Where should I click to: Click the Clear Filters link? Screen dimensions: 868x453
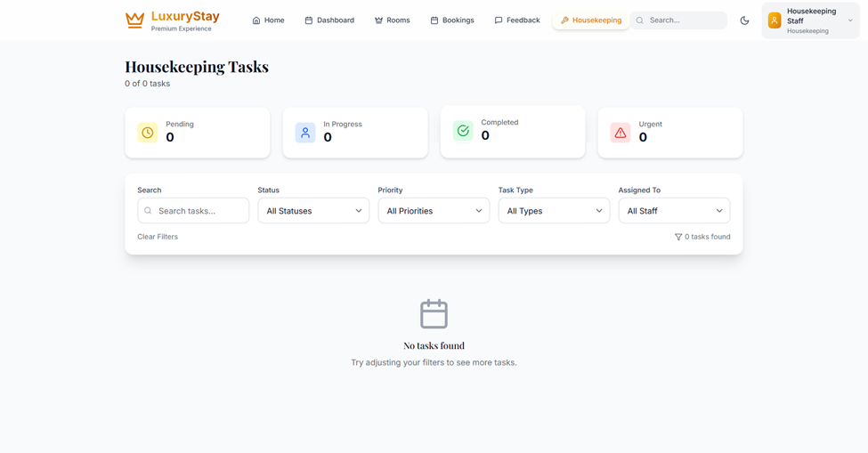[158, 237]
